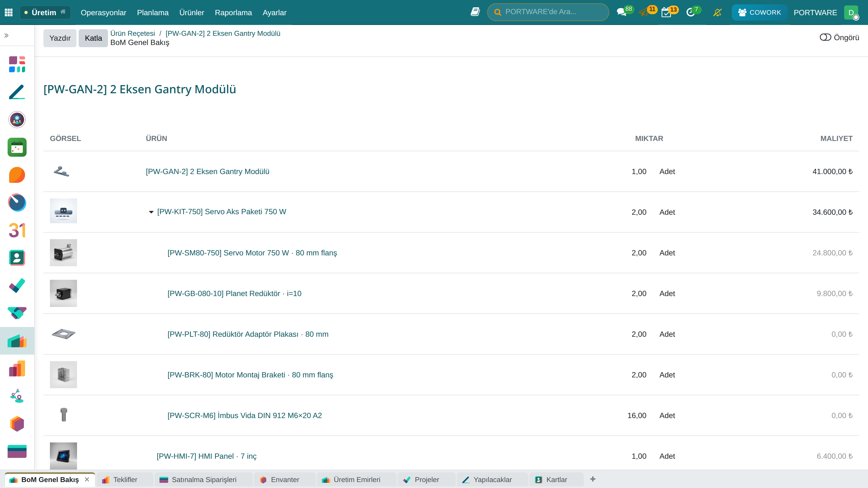The image size is (868, 488).
Task: Toggle the Öngörü switch
Action: (x=825, y=37)
